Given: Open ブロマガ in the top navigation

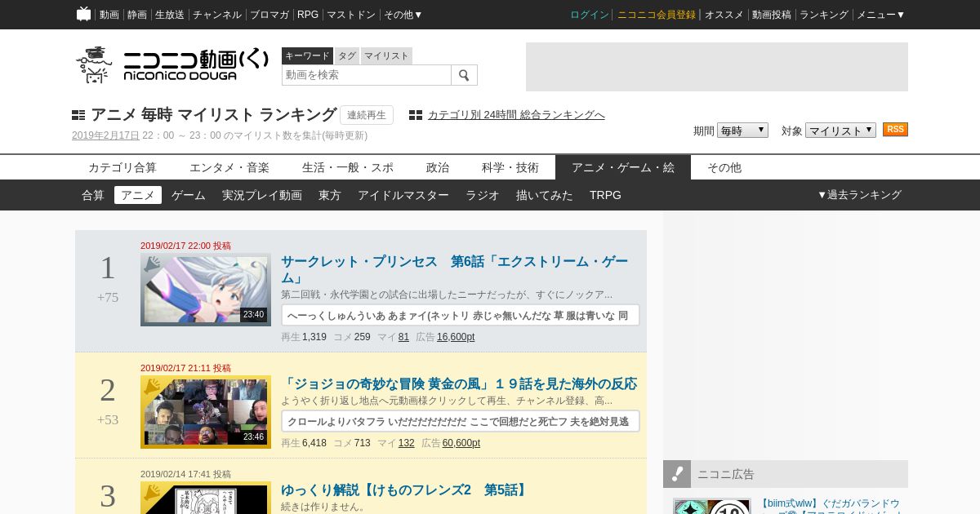Looking at the screenshot, I should click(x=269, y=15).
